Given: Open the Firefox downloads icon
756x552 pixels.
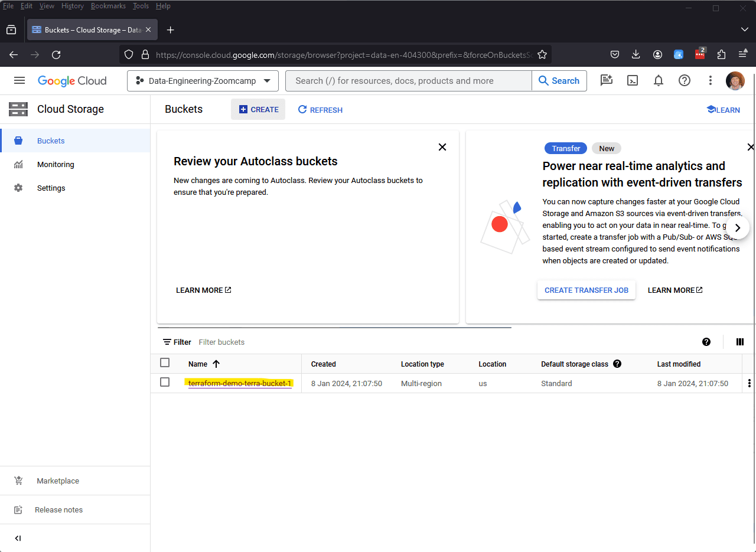Looking at the screenshot, I should [x=636, y=55].
